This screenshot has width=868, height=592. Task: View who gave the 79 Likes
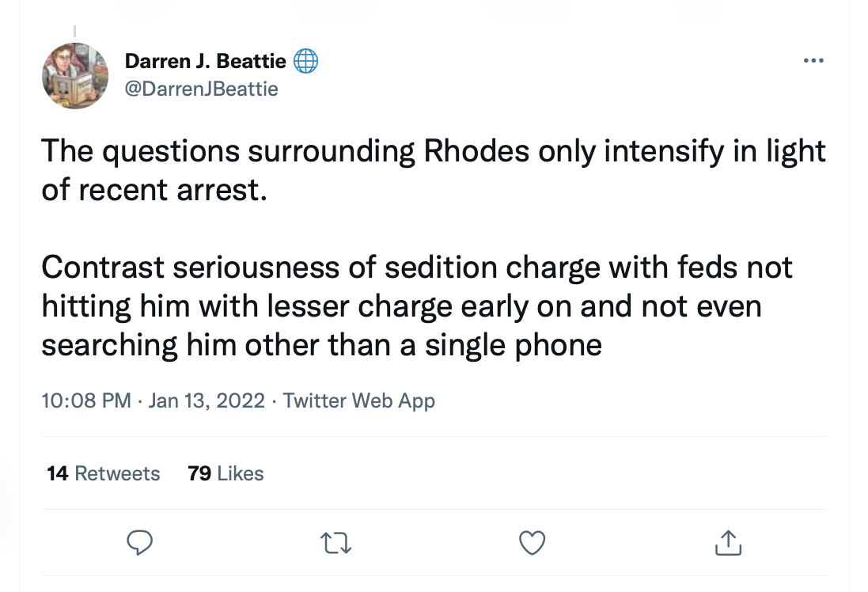pos(226,473)
